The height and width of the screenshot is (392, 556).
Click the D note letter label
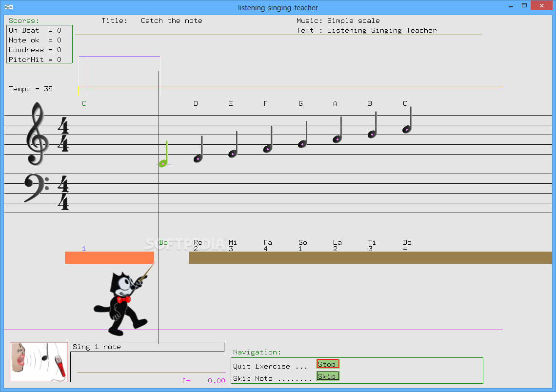point(196,103)
